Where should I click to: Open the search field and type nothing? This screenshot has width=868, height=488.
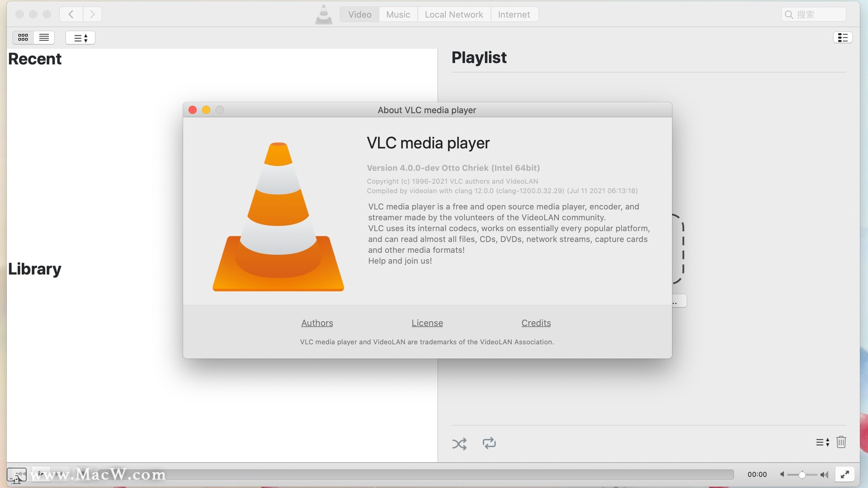[x=812, y=14]
